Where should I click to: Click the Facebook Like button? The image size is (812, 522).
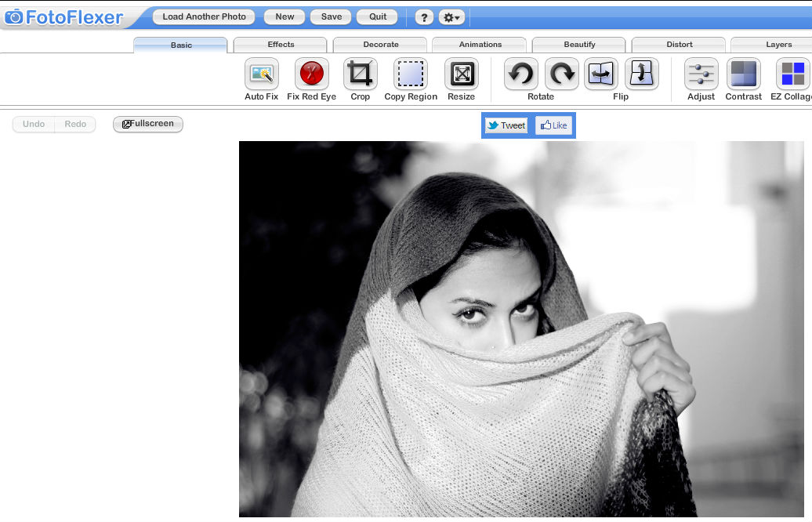[553, 125]
